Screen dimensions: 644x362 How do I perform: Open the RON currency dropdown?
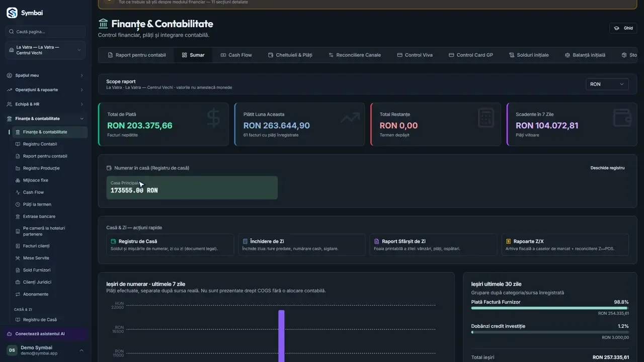(x=607, y=84)
